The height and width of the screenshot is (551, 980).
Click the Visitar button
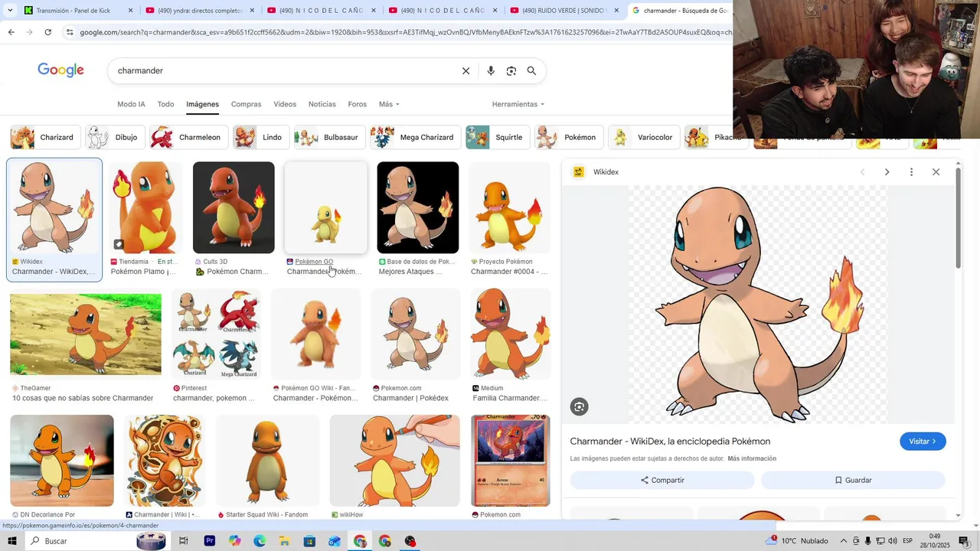[923, 442]
